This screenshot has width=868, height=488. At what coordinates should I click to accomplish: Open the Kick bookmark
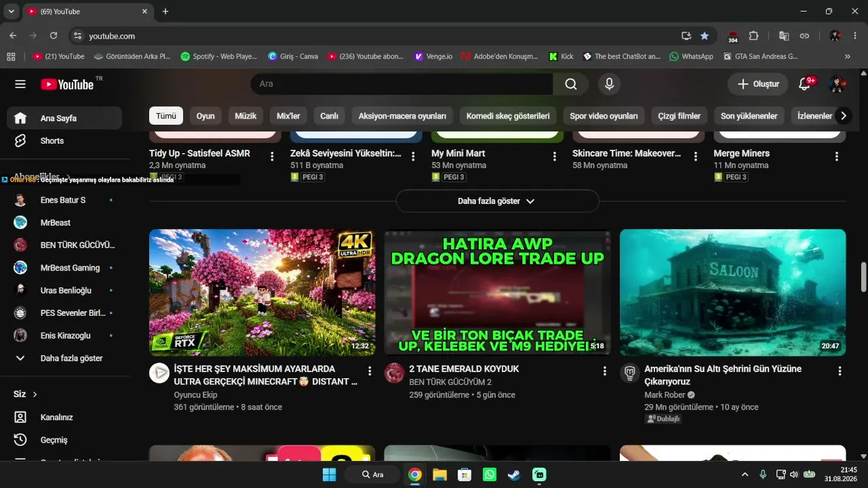[561, 57]
